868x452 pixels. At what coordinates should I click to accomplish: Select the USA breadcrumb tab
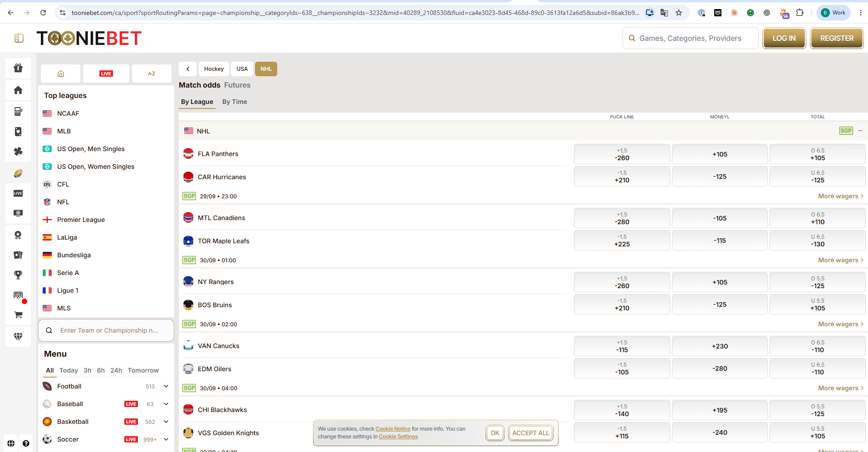242,69
